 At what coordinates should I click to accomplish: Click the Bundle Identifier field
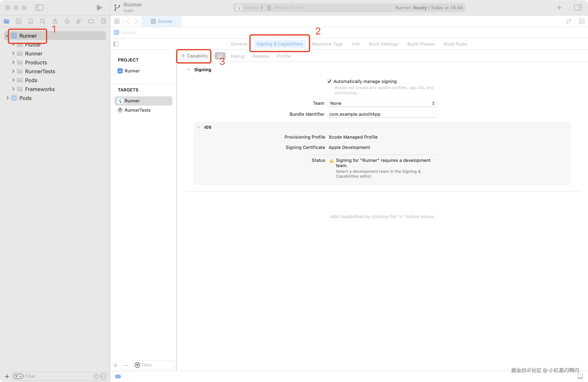pos(382,114)
